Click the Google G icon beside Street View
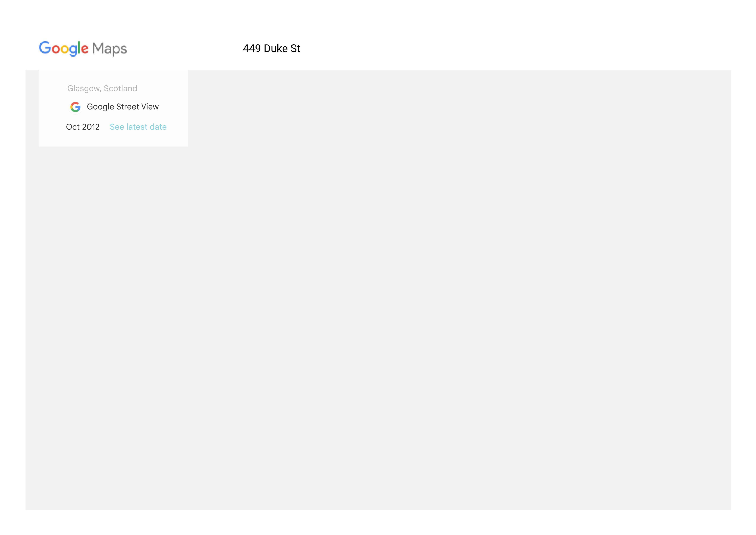The width and height of the screenshot is (756, 535). [75, 107]
